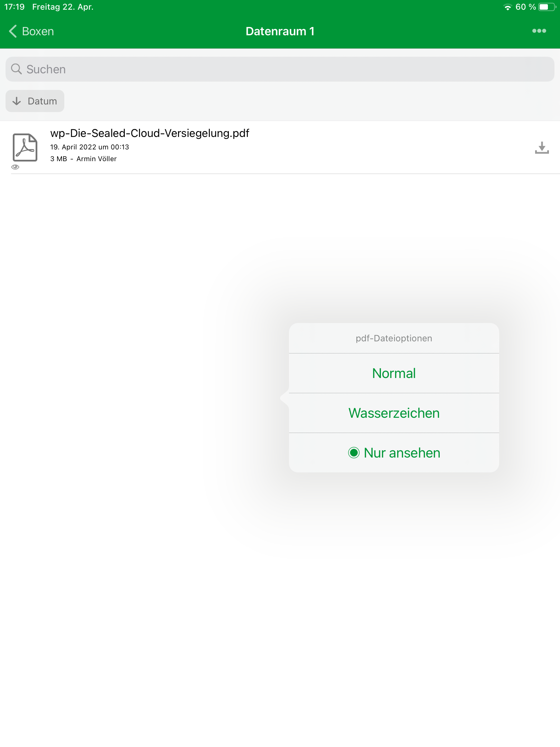
Task: Download the wp-Die-Sealed-Cloud-Versiegelung.pdf file
Action: (x=542, y=148)
